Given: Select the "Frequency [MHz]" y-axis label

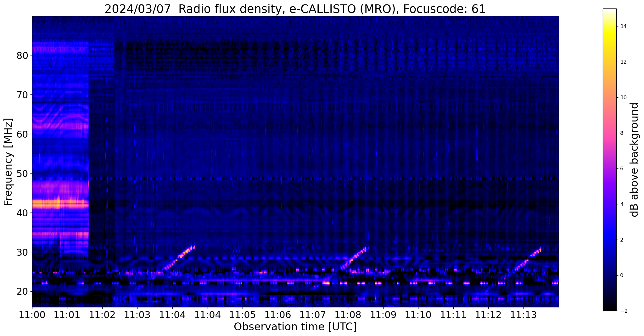Looking at the screenshot, I should point(8,162).
